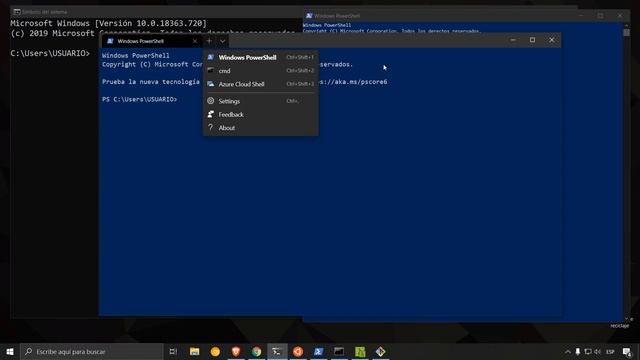Click the Command Prompt title bar icon (Símbolo del sistema)
The width and height of the screenshot is (640, 360).
click(17, 12)
